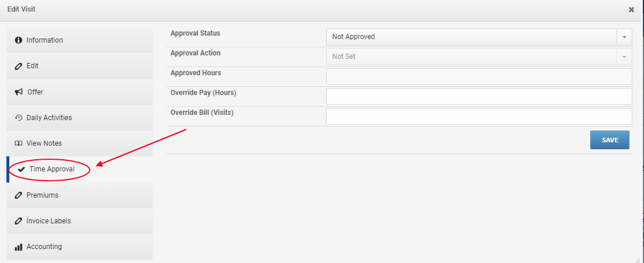Click the open book icon for View Notes
Viewport: 644px width, 263px height.
coord(18,143)
